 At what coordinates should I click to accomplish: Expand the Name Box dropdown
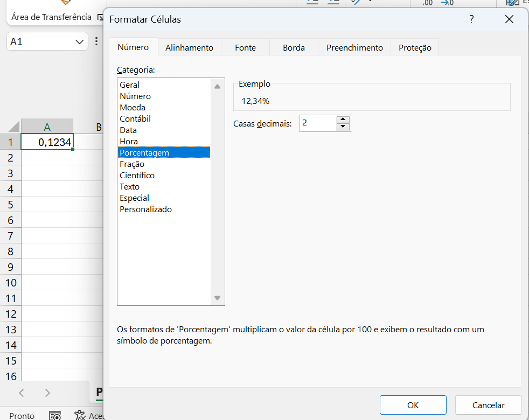(80, 42)
